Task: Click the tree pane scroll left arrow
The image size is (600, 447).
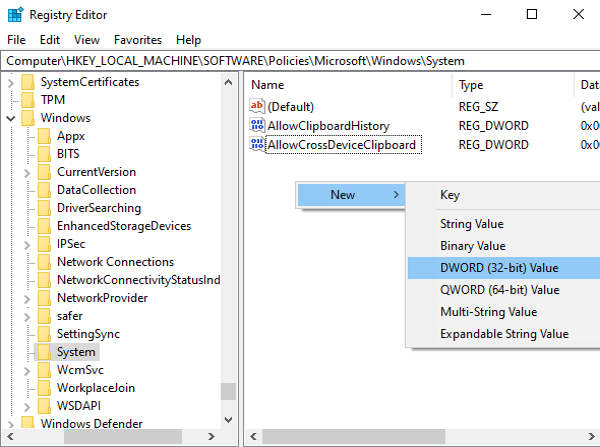Action: pyautogui.click(x=10, y=436)
